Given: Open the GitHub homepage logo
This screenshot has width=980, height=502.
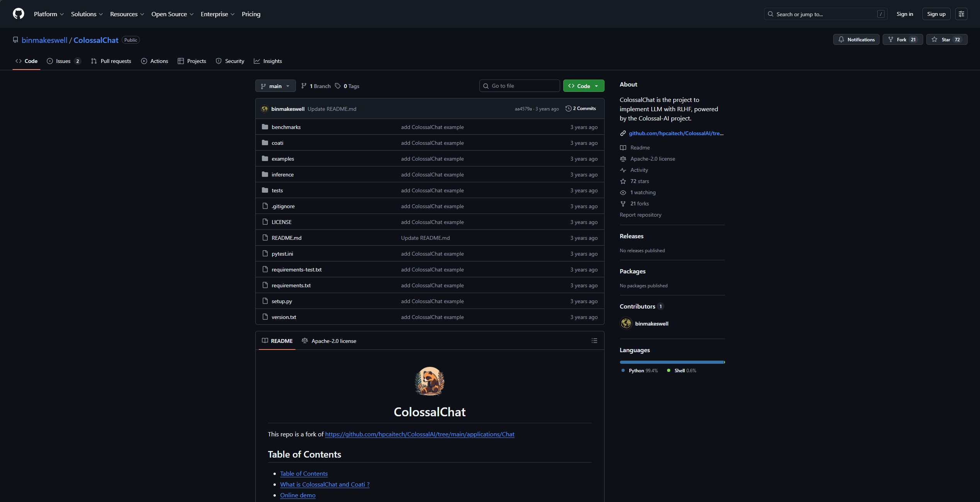Looking at the screenshot, I should point(19,14).
